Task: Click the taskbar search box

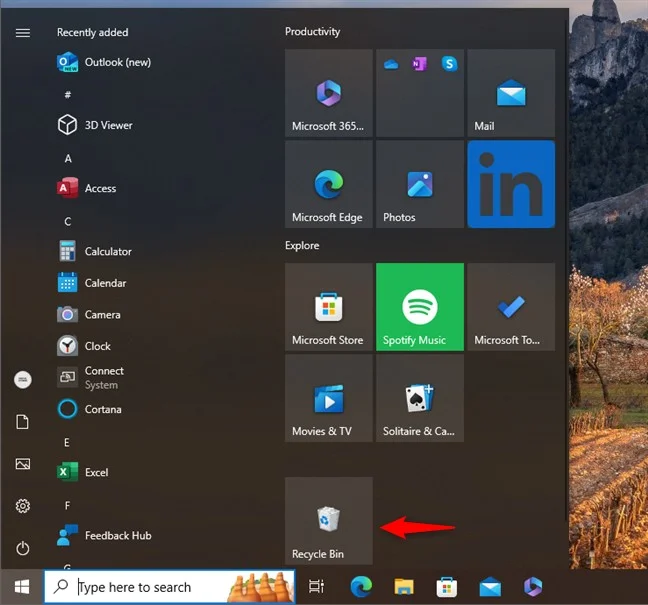Action: (x=170, y=587)
